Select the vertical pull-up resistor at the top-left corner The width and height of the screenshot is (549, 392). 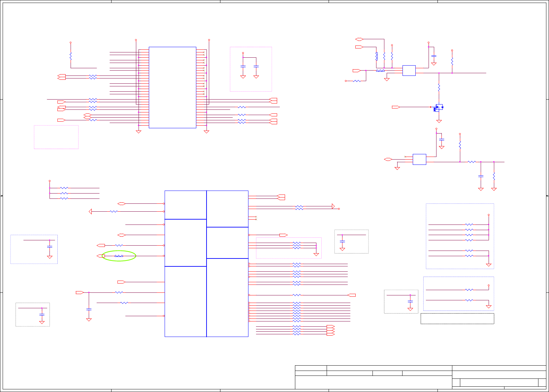tap(71, 56)
